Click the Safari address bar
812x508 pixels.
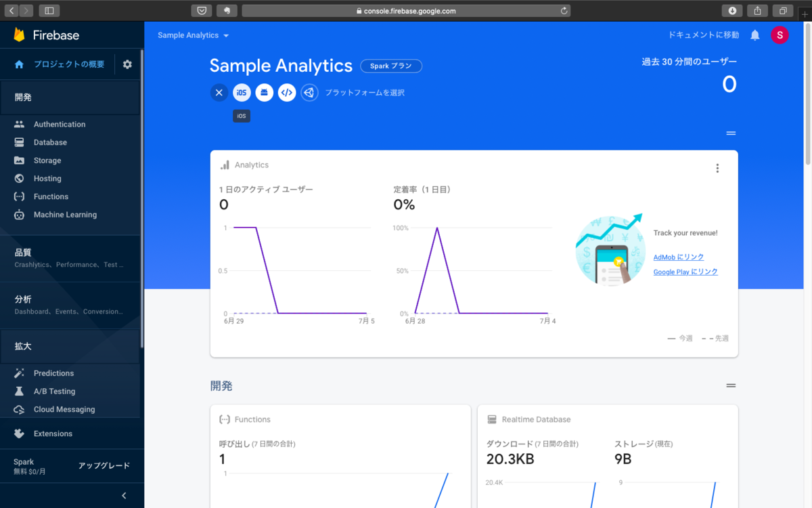tap(406, 11)
